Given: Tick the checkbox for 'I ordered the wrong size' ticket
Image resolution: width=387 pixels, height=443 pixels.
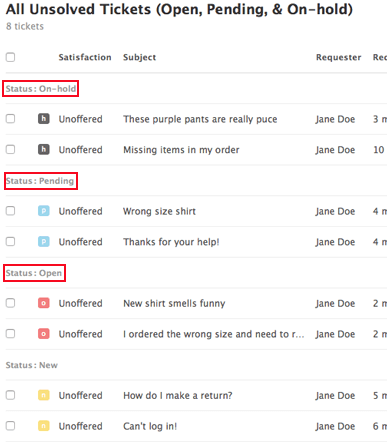Looking at the screenshot, I should [x=10, y=334].
